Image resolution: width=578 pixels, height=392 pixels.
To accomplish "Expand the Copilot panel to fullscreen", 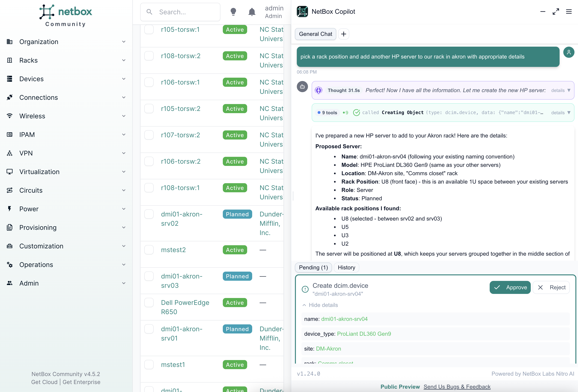I will [x=556, y=12].
